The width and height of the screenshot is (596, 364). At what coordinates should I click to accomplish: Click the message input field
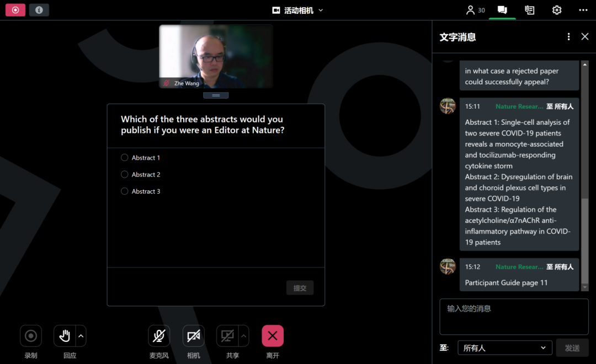514,317
